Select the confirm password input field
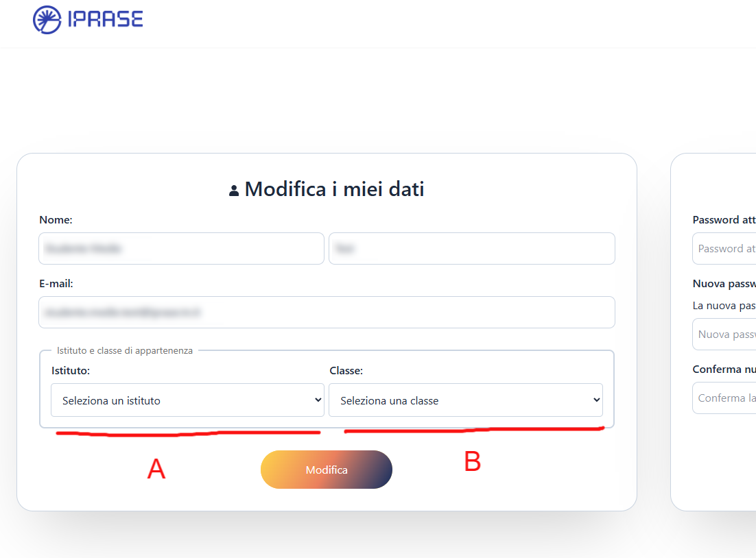The height and width of the screenshot is (558, 756). [x=724, y=398]
